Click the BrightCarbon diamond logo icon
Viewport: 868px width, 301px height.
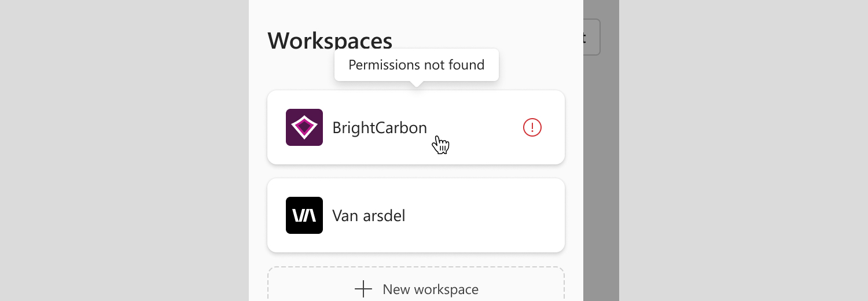point(304,127)
